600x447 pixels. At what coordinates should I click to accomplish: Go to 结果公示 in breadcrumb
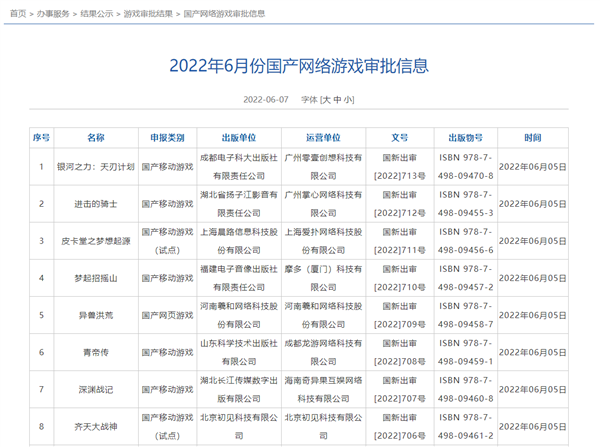(x=97, y=14)
